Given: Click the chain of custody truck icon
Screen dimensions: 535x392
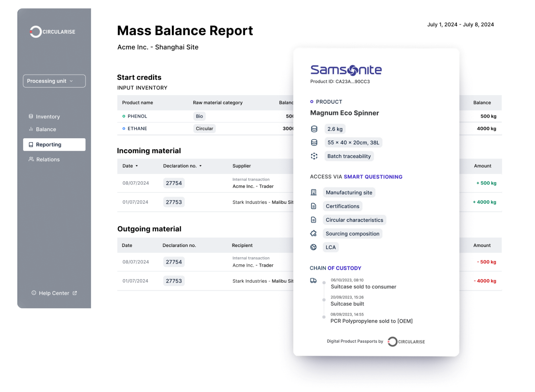Looking at the screenshot, I should click(314, 280).
